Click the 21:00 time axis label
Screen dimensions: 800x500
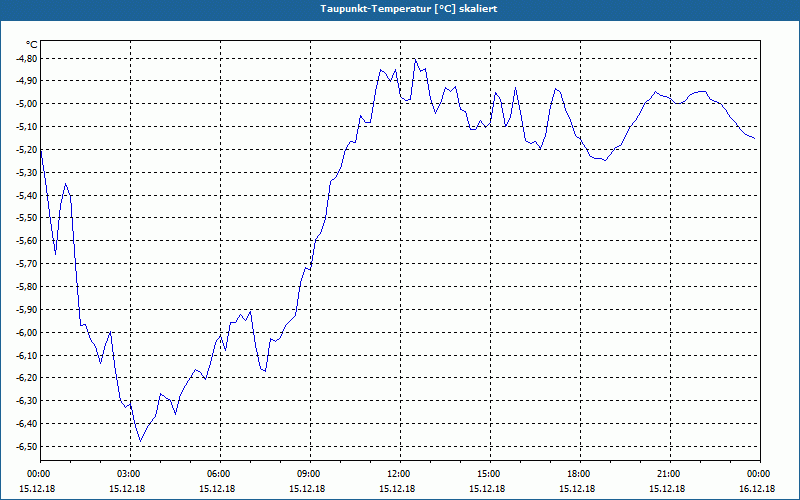coord(670,474)
